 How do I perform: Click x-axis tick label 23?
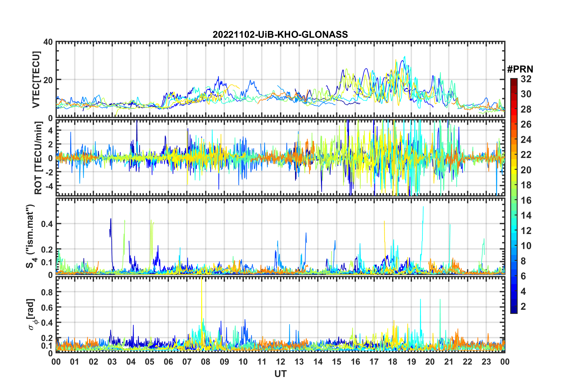point(486,362)
